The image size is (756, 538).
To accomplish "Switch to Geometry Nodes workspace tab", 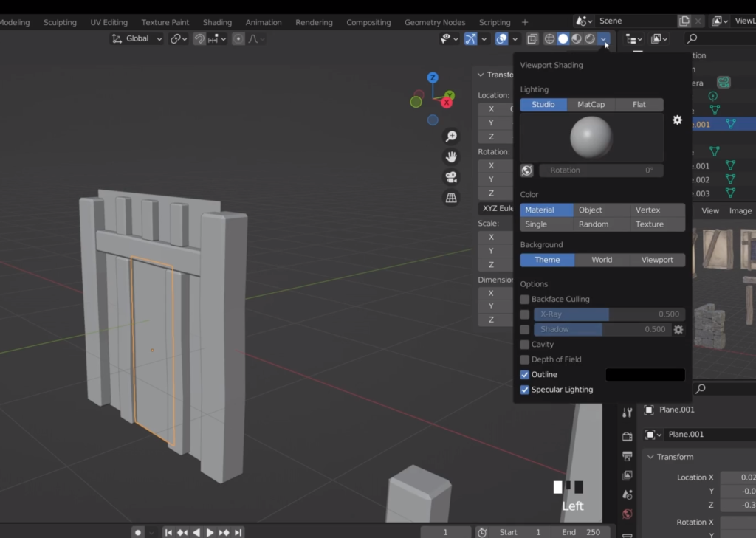I will click(x=435, y=22).
